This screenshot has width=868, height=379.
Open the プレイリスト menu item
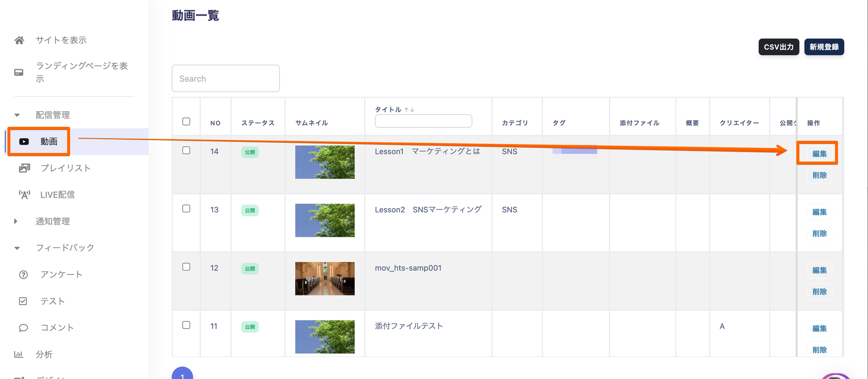66,168
